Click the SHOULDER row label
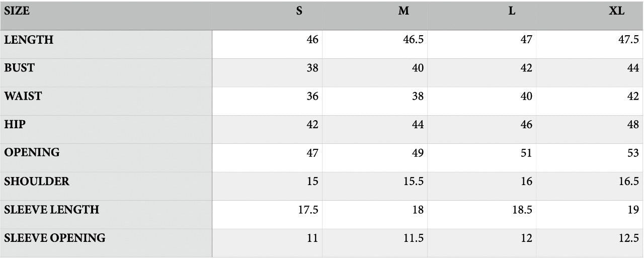Image resolution: width=644 pixels, height=259 pixels. pos(37,182)
